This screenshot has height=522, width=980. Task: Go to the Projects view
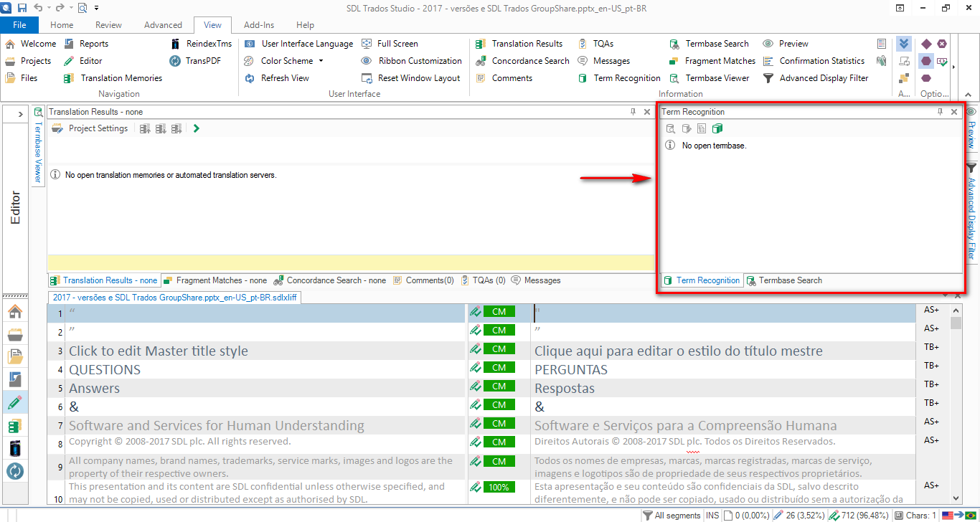coord(28,61)
